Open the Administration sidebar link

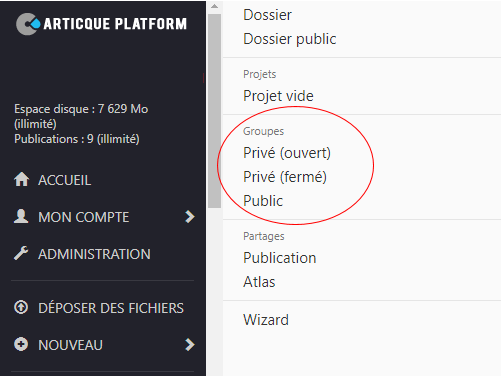point(94,254)
